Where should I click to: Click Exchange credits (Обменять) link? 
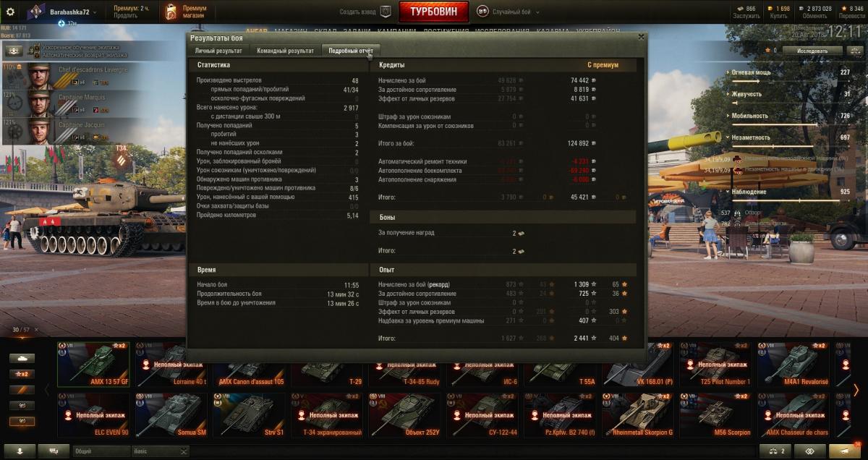pyautogui.click(x=814, y=15)
